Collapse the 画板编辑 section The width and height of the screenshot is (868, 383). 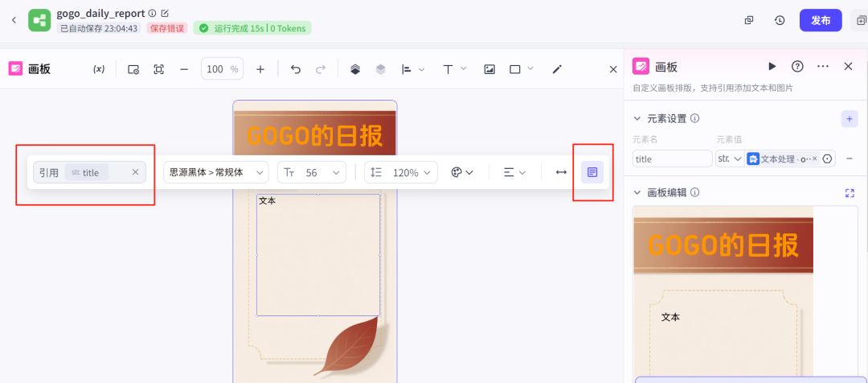[x=637, y=192]
